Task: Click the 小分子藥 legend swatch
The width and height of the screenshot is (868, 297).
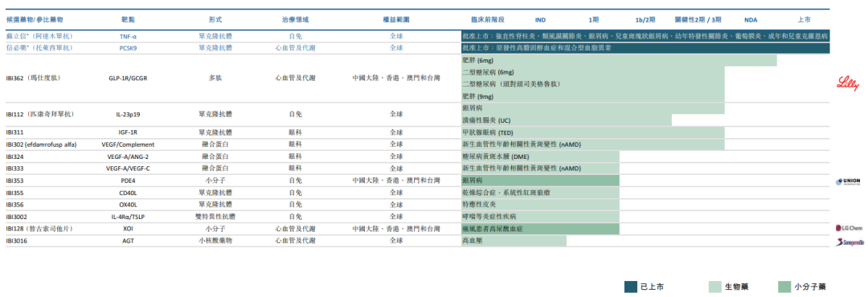Action: tap(784, 287)
